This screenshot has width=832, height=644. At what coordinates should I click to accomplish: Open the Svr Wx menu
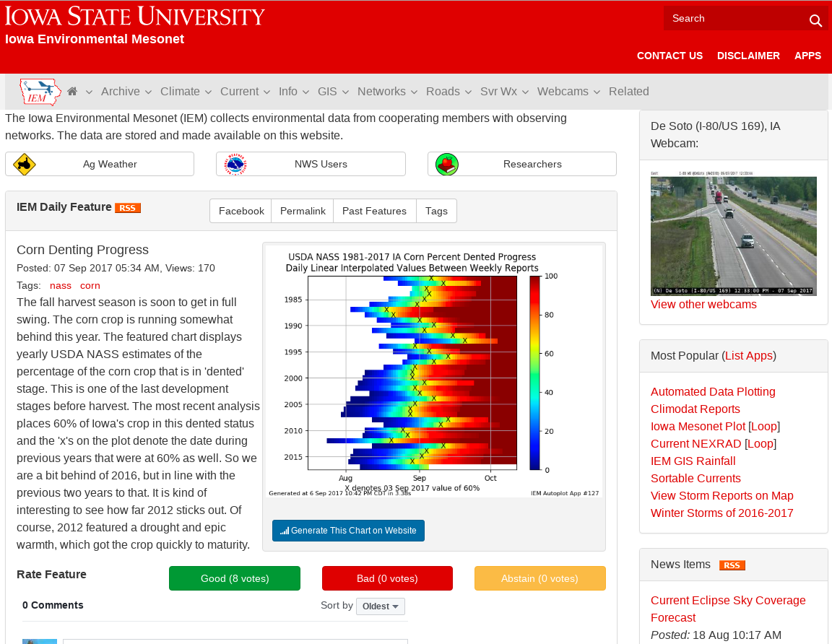[x=505, y=91]
